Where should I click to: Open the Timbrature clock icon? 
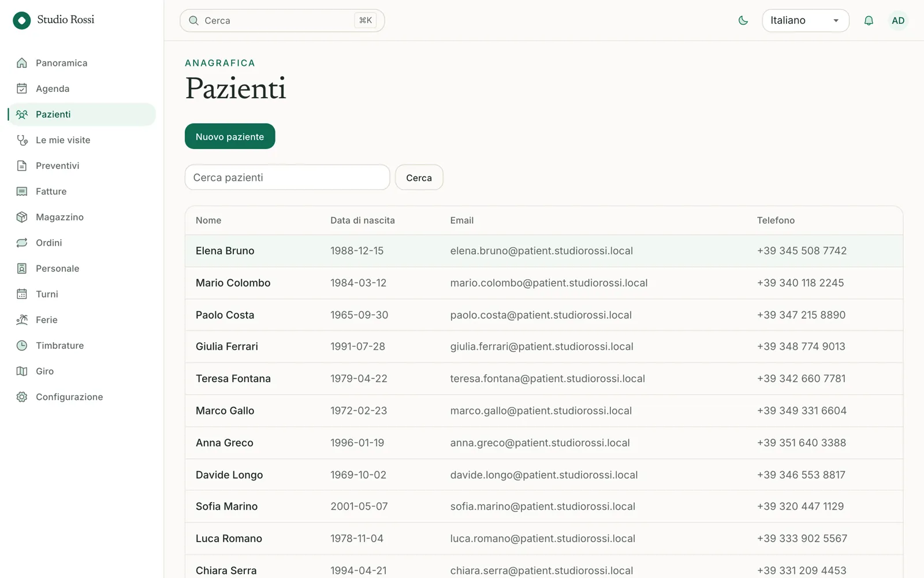(22, 345)
